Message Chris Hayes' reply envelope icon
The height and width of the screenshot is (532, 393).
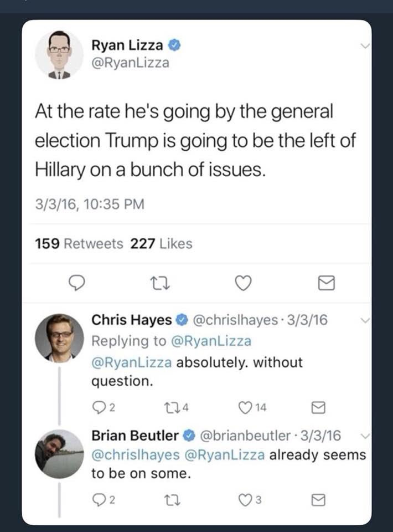coord(318,409)
